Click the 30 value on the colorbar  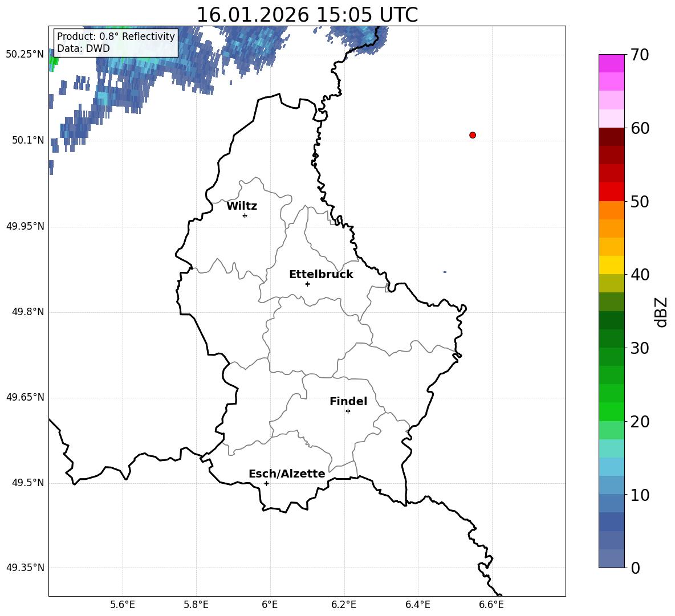640,348
